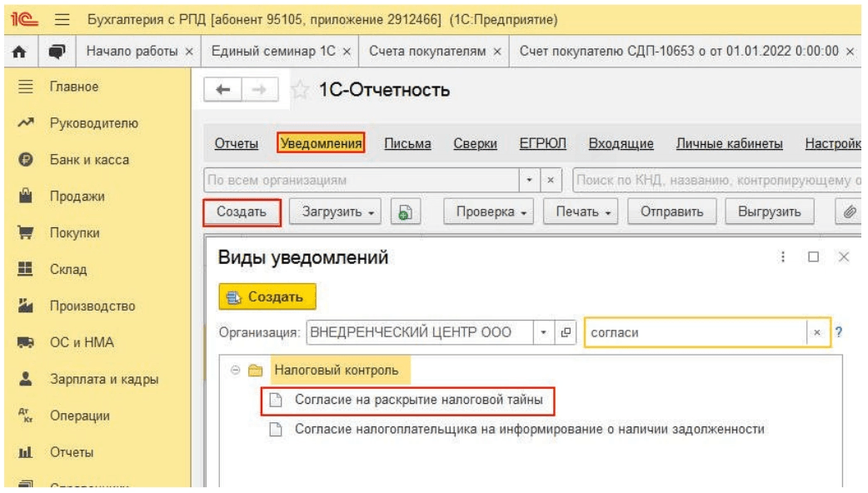Image resolution: width=868 pixels, height=493 pixels.
Task: Switch to the ЕГРЮЛ tab
Action: (x=542, y=144)
